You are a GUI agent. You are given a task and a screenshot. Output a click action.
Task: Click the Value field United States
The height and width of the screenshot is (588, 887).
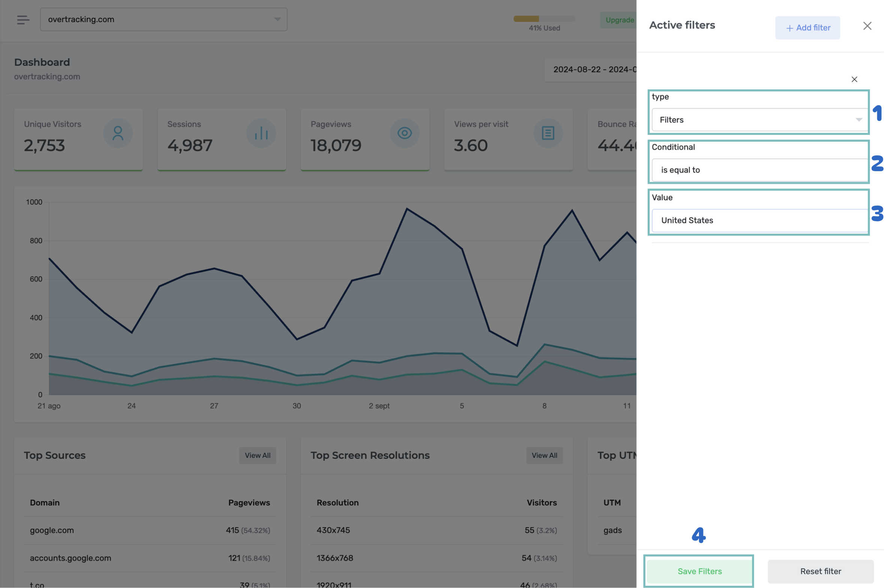click(760, 221)
